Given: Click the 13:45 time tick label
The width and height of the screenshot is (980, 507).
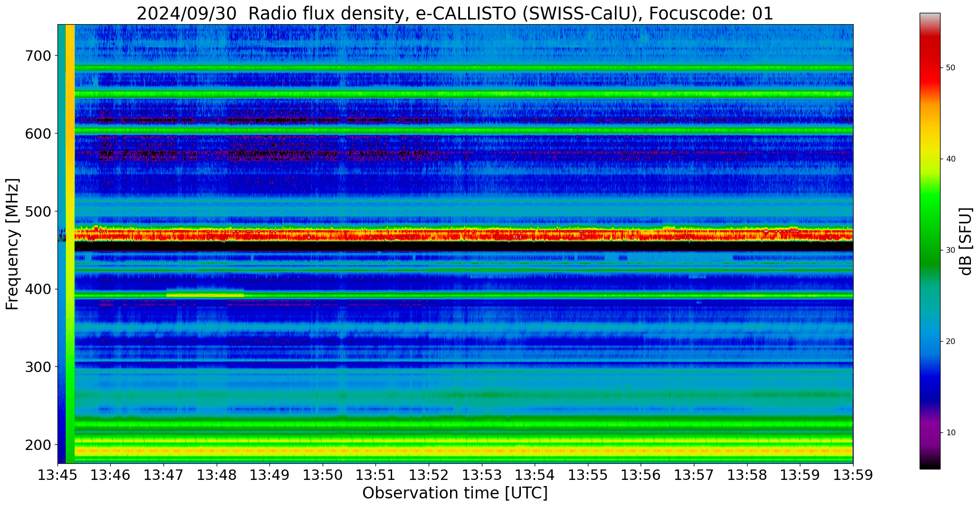Looking at the screenshot, I should (x=58, y=475).
